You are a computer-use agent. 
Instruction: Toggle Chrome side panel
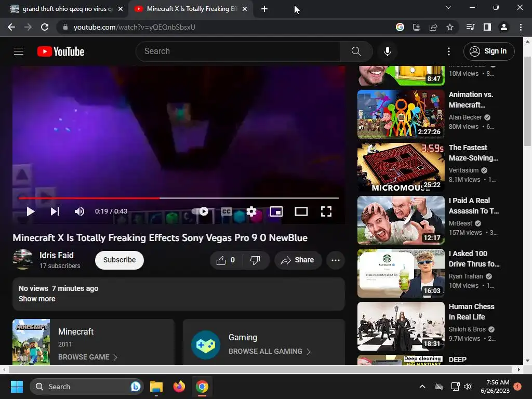(487, 27)
